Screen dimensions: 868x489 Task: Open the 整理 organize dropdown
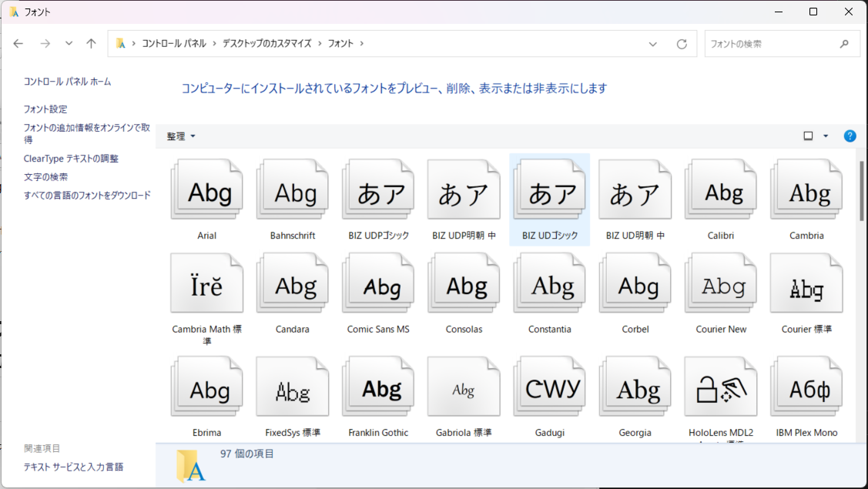tap(181, 136)
